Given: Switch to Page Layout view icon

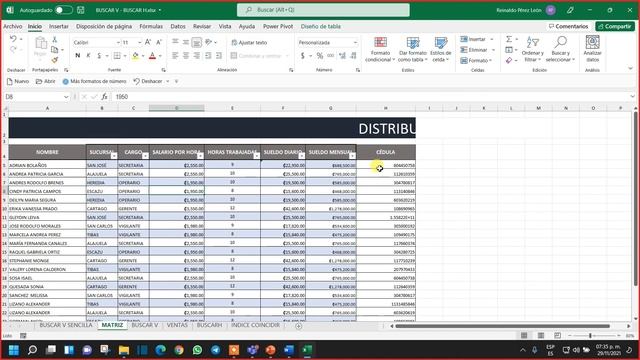Looking at the screenshot, I should (541, 336).
